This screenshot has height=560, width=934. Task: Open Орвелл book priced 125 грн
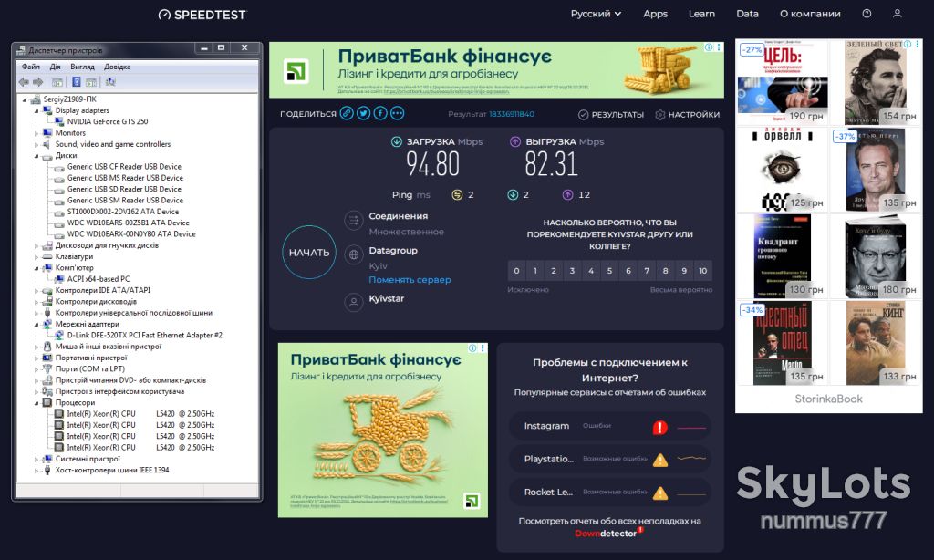pyautogui.click(x=783, y=170)
